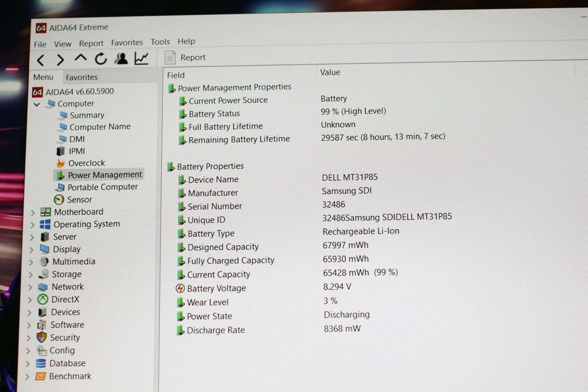Expand the Operating System node
The image size is (588, 392).
point(32,225)
